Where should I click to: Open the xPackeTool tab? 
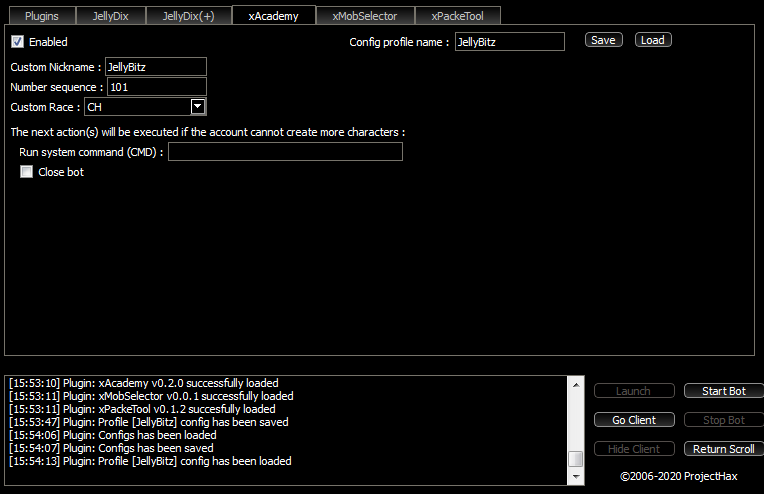click(x=457, y=16)
